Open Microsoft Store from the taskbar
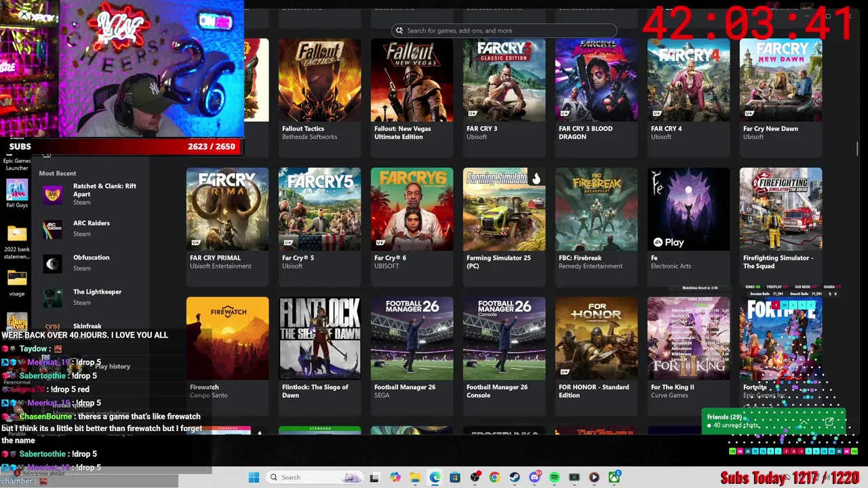This screenshot has height=488, width=868. [455, 477]
